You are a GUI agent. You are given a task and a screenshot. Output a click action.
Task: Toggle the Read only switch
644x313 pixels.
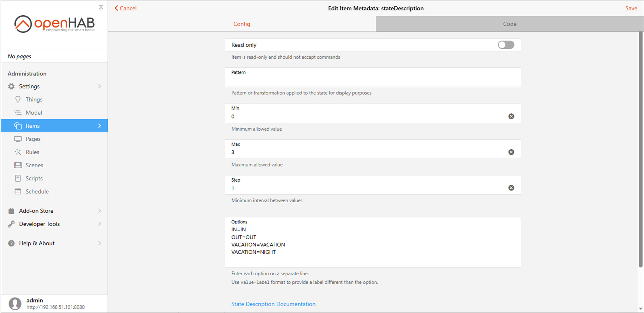(506, 45)
